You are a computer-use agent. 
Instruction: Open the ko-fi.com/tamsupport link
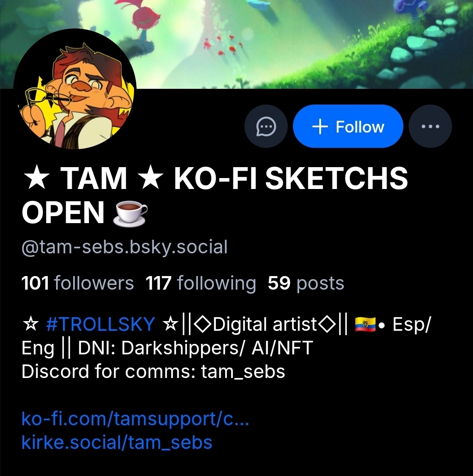135,419
